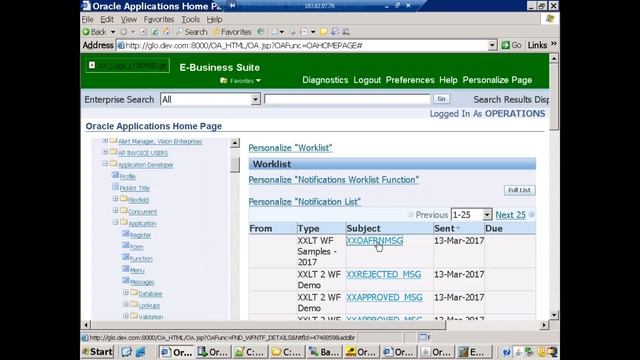Viewport: 640px width, 360px height.
Task: Click the Print toolbar icon
Action: [292, 31]
